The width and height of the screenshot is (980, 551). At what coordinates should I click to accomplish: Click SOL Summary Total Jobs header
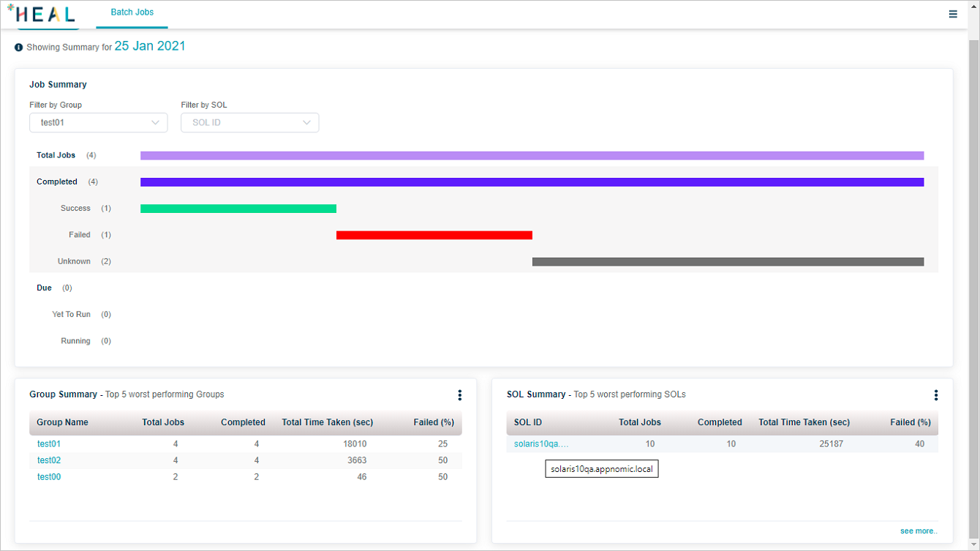click(640, 422)
